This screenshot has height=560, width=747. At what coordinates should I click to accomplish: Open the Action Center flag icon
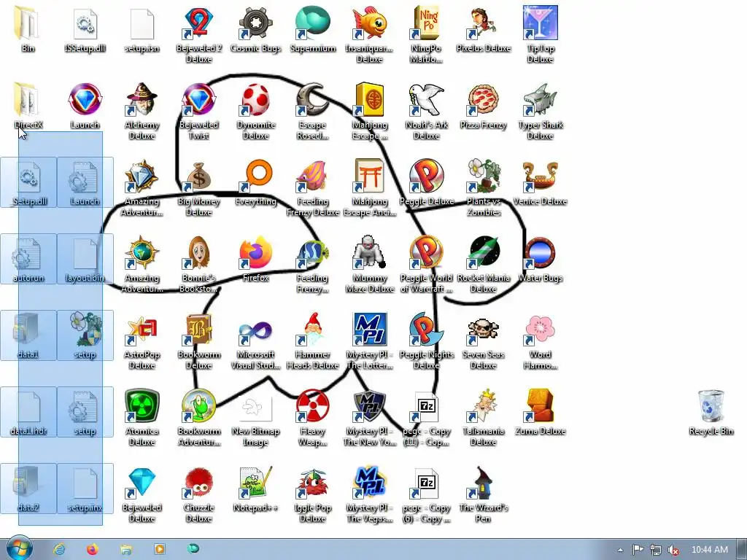(x=638, y=550)
